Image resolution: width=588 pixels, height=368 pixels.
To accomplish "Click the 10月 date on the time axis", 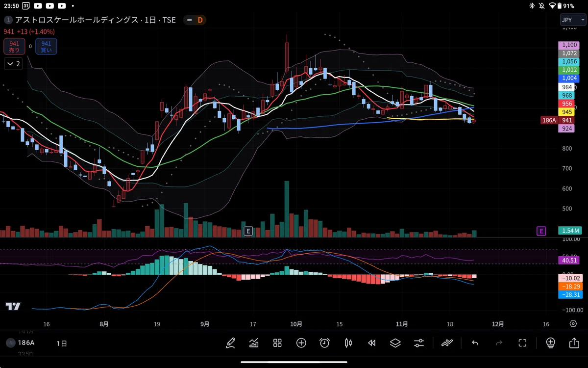I will [296, 324].
